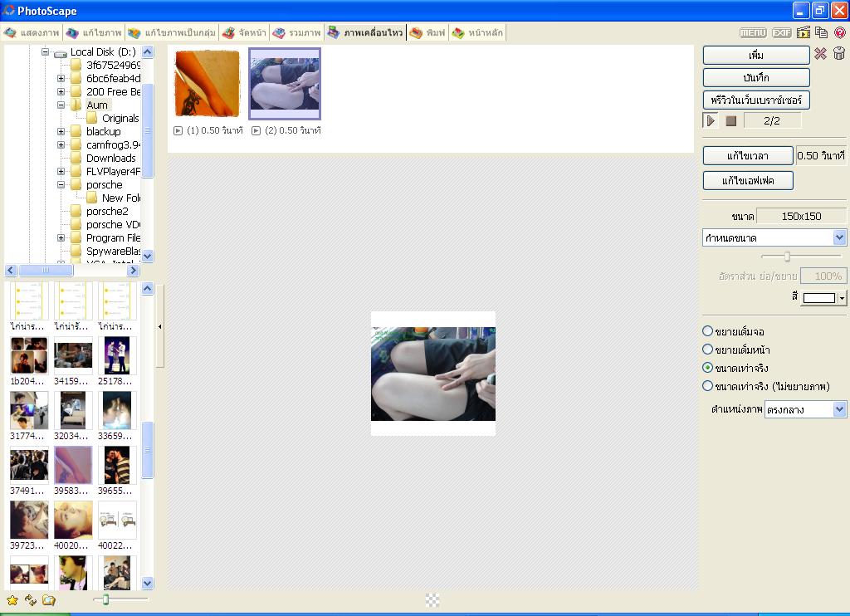Collapse the porsche folder node
Viewport: 850px width, 616px height.
(61, 184)
